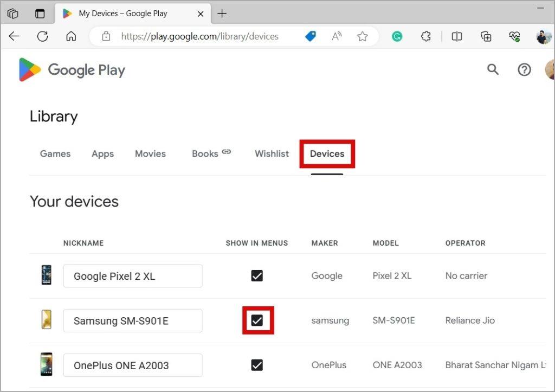Open Books library tab link
The height and width of the screenshot is (392, 555).
[211, 153]
